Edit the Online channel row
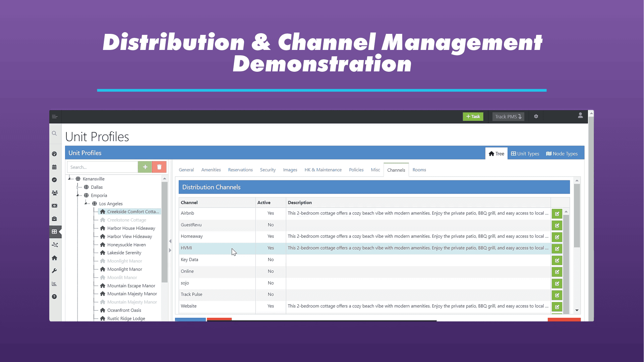 click(x=557, y=272)
